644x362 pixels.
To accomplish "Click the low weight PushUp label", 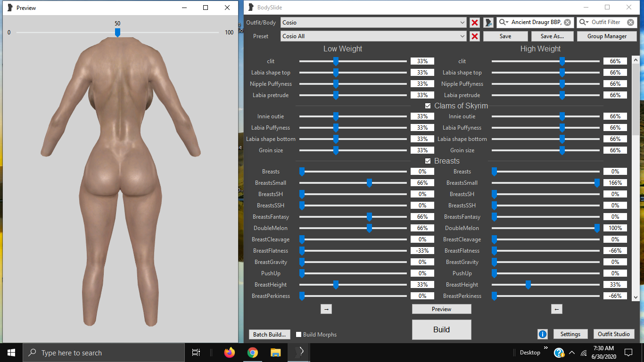I will 271,273.
